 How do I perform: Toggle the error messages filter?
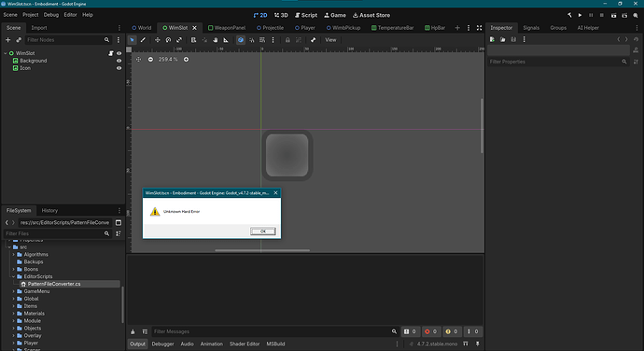tap(431, 331)
